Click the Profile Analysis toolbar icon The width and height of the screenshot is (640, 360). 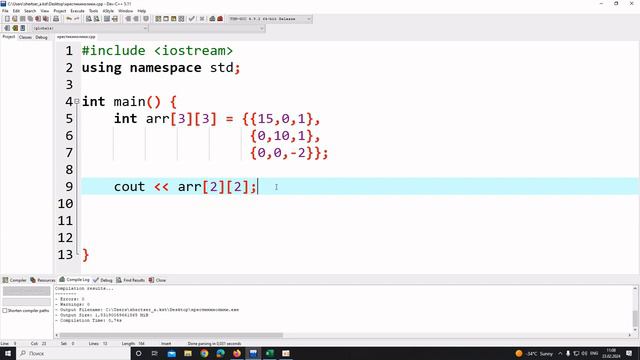pyautogui.click(x=212, y=19)
